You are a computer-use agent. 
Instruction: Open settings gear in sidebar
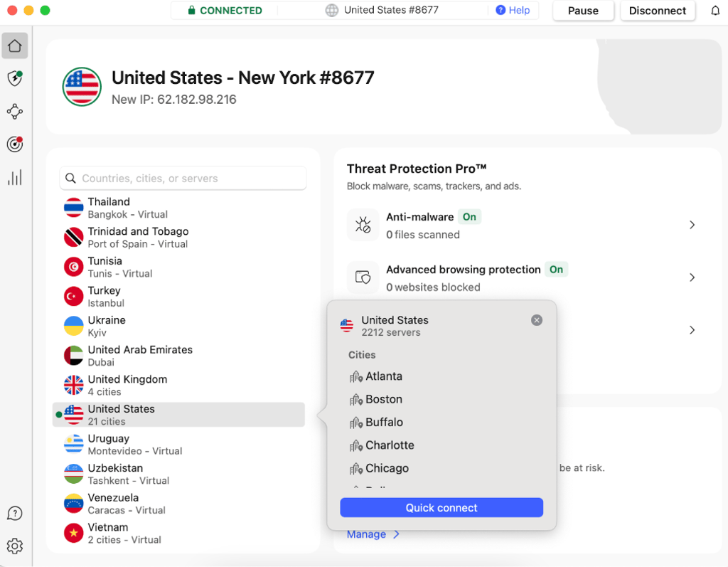15,546
